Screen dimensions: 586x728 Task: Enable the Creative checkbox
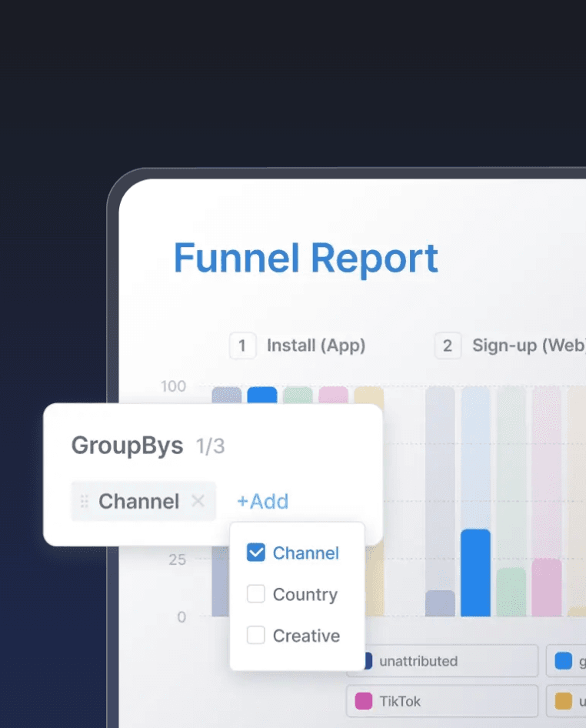pyautogui.click(x=255, y=635)
